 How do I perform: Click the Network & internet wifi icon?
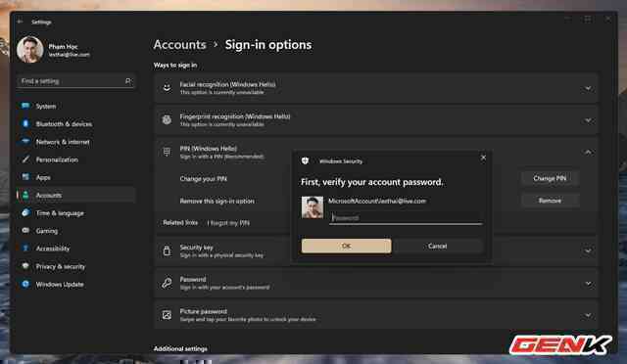25,142
